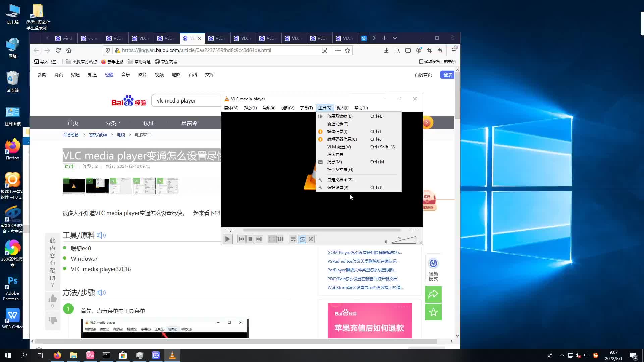This screenshot has height=362, width=644.
Task: Choose 插件及扩展(G) menu item
Action: tap(359, 169)
